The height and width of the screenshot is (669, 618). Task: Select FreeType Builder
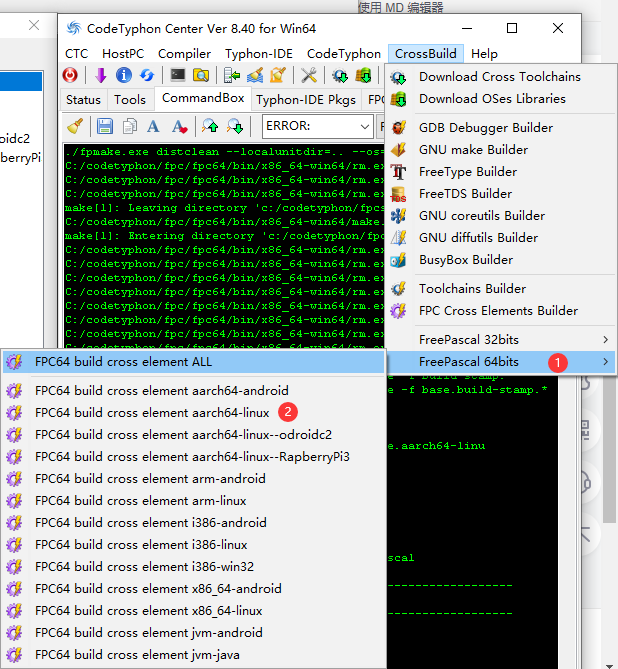(501, 172)
